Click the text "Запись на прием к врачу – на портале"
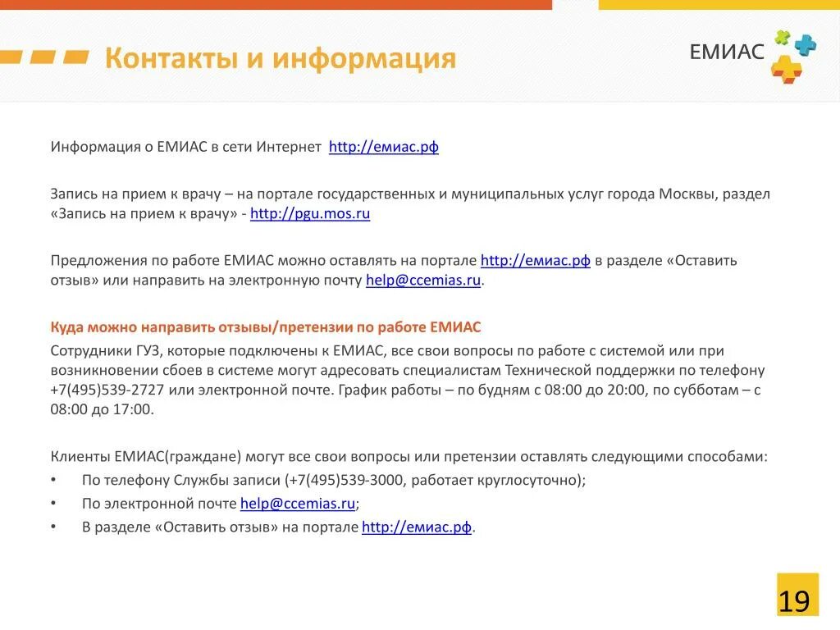The height and width of the screenshot is (630, 840). click(x=181, y=194)
